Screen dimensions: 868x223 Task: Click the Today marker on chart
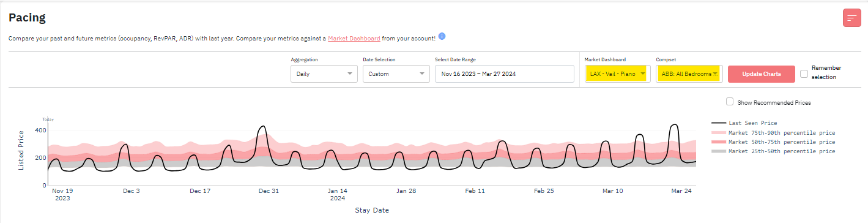pyautogui.click(x=47, y=119)
